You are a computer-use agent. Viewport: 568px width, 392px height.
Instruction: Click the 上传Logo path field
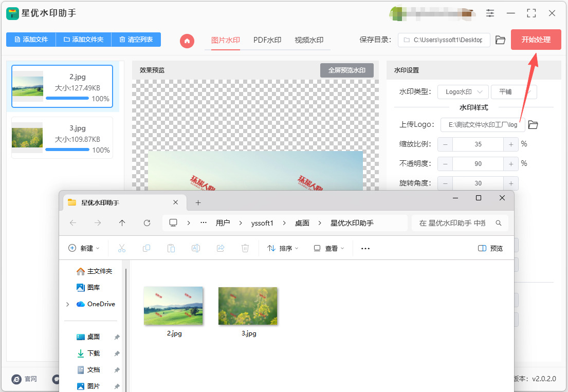click(x=483, y=125)
